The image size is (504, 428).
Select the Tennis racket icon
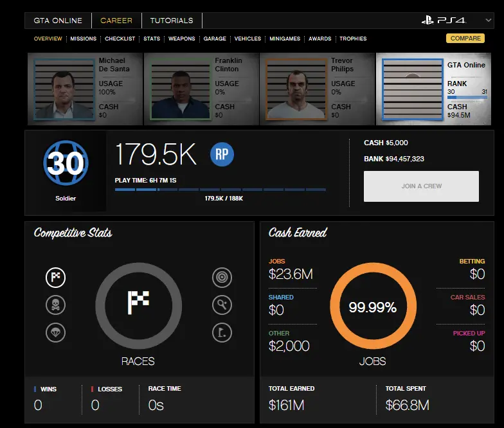(x=222, y=305)
